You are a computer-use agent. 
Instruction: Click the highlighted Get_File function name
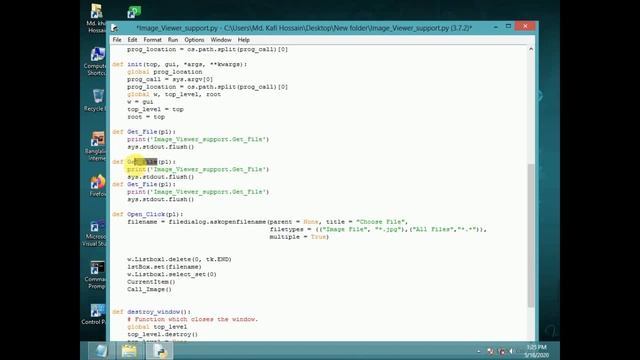pos(142,162)
